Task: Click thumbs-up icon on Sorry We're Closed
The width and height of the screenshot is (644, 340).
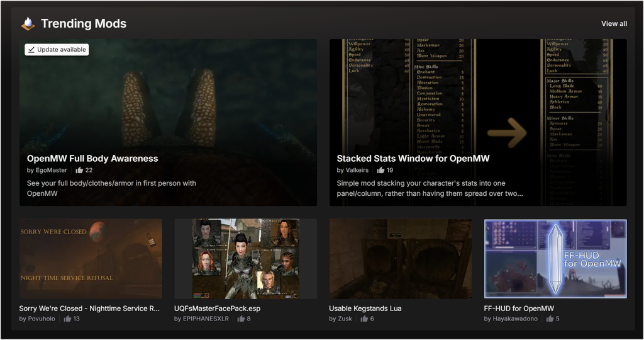Action: tap(67, 319)
